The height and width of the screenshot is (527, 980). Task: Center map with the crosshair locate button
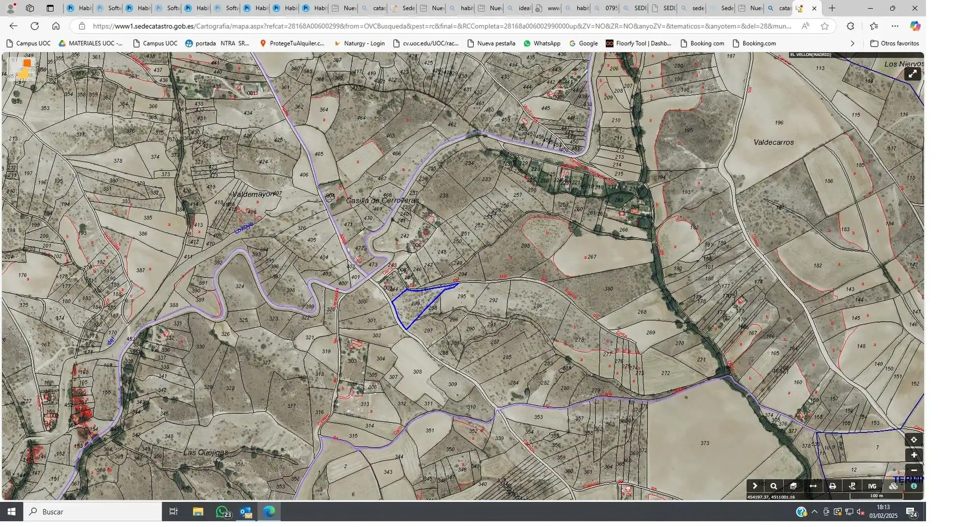pos(914,440)
